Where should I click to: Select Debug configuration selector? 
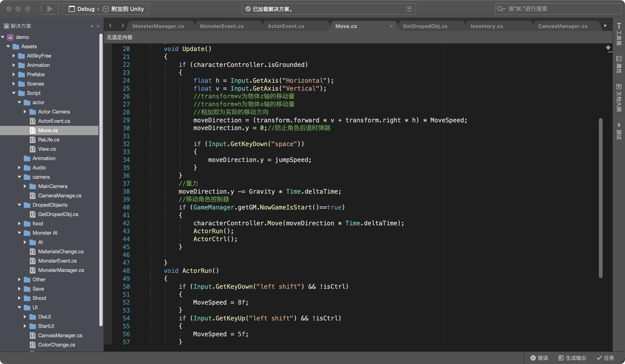click(86, 9)
